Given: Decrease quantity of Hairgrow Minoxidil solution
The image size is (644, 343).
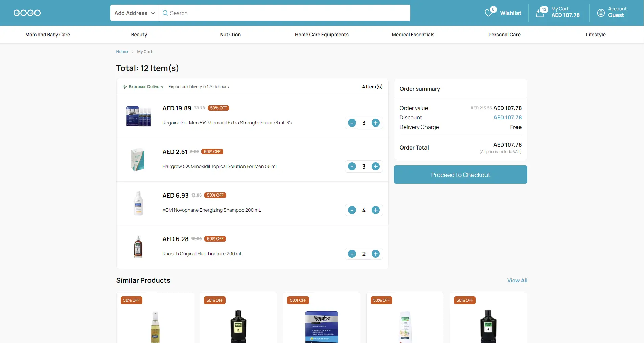Looking at the screenshot, I should click(x=352, y=166).
